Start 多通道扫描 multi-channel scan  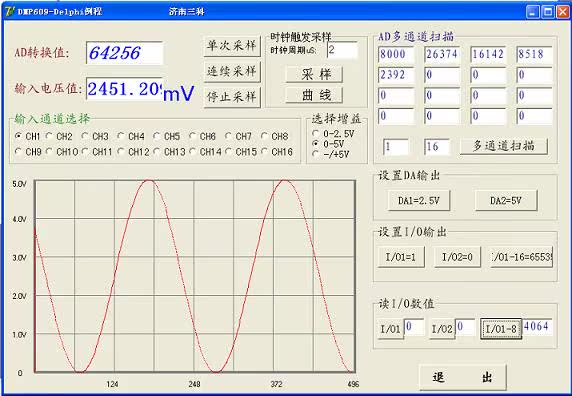(504, 146)
